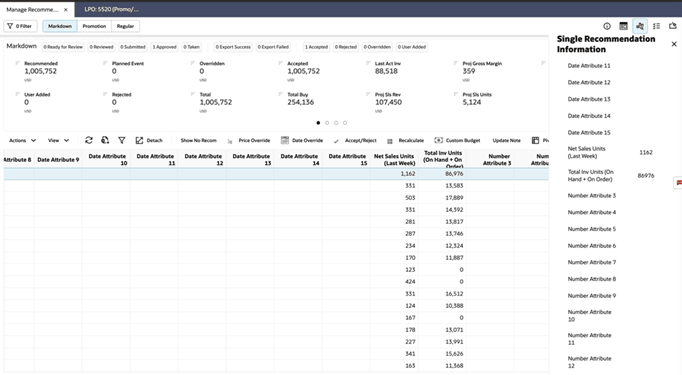682x375 pixels.
Task: Click the 0 Ready for Review status chip
Action: click(63, 47)
